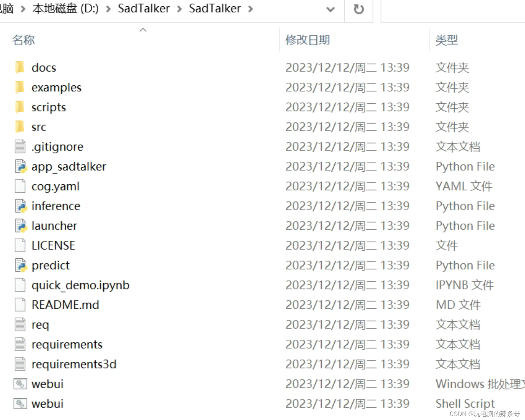The height and width of the screenshot is (420, 525).
Task: Select the predict file name
Action: pos(50,266)
